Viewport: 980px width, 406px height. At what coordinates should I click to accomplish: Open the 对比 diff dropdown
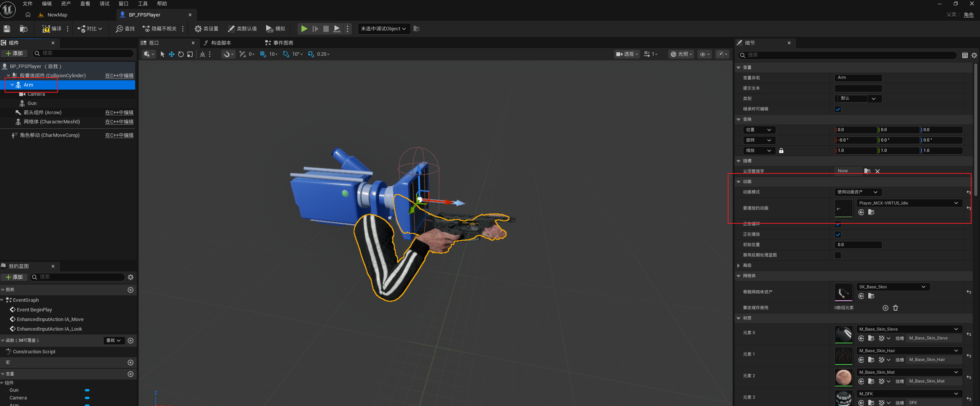click(x=90, y=29)
